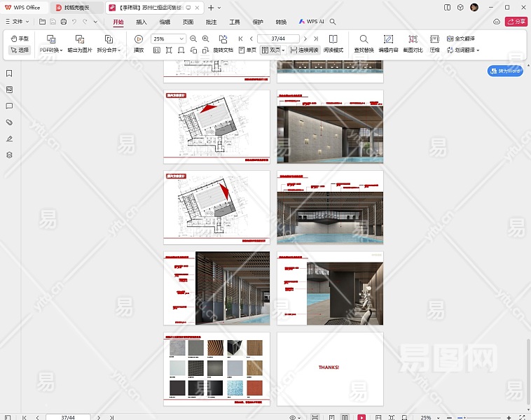
Task: Click the screenshot compare (截图对比) tool
Action: 413,39
